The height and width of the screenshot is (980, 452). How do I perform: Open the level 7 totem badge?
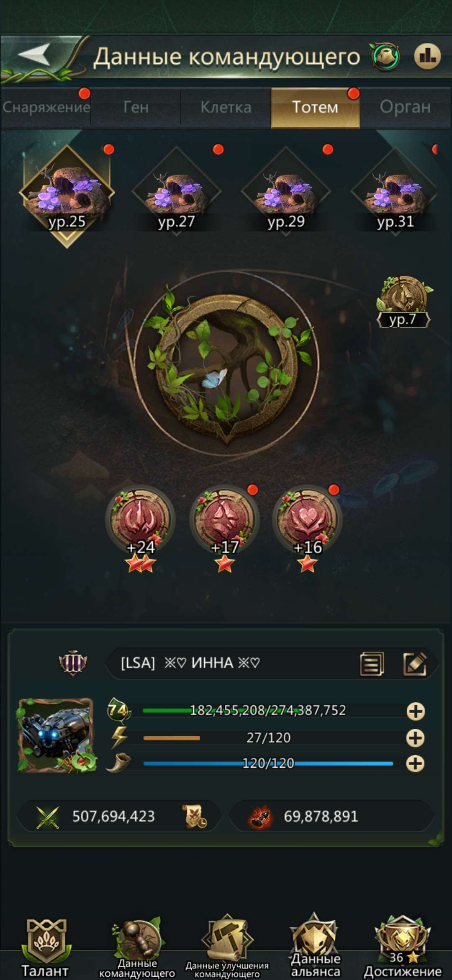pos(403,302)
